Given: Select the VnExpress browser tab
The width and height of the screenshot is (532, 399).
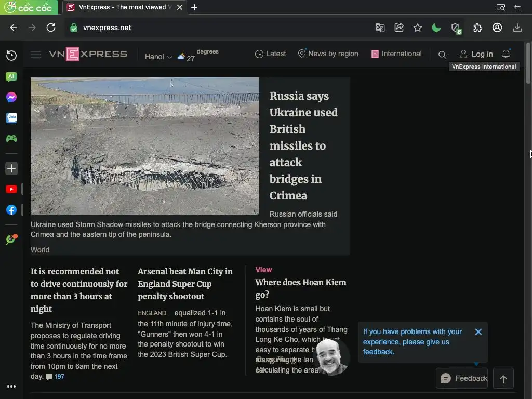Looking at the screenshot, I should pyautogui.click(x=126, y=7).
